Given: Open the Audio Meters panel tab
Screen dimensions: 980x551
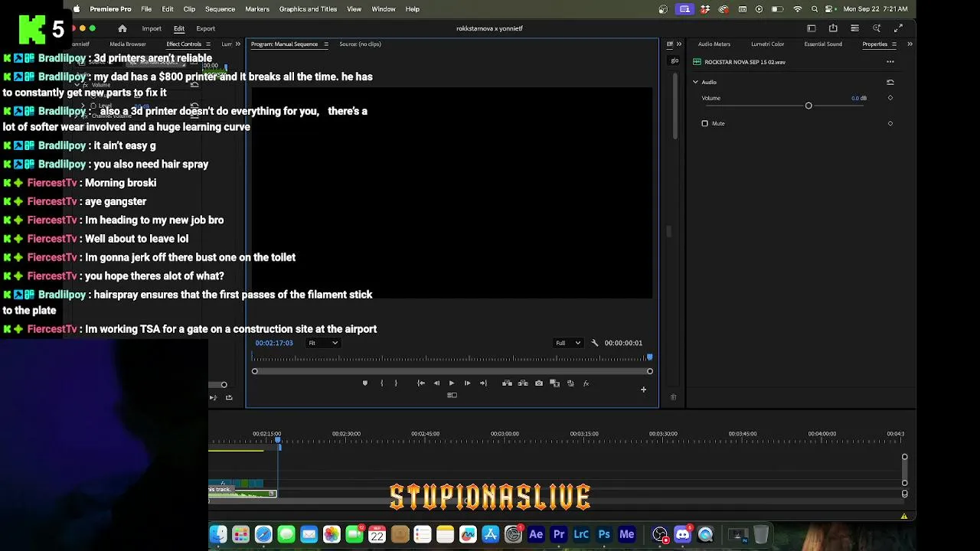Looking at the screenshot, I should click(x=714, y=44).
